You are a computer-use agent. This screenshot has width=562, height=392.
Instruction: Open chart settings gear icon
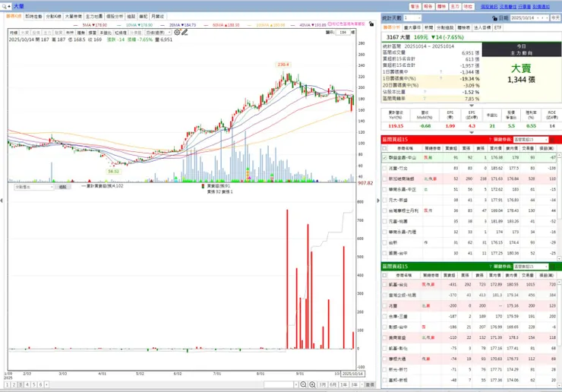click(177, 32)
